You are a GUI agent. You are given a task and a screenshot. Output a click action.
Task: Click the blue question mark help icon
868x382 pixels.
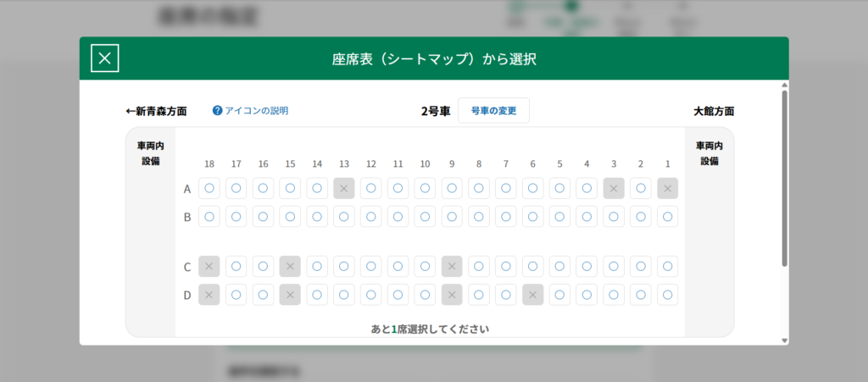tap(217, 111)
